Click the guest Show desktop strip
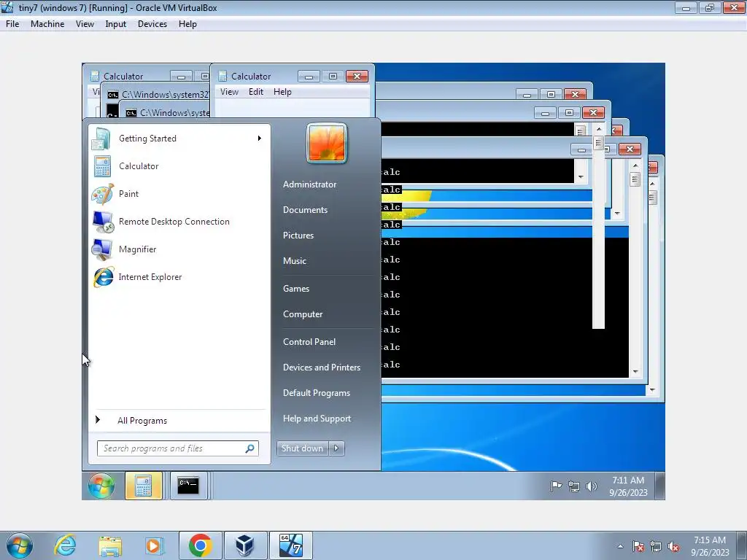The image size is (747, 560). (x=659, y=486)
